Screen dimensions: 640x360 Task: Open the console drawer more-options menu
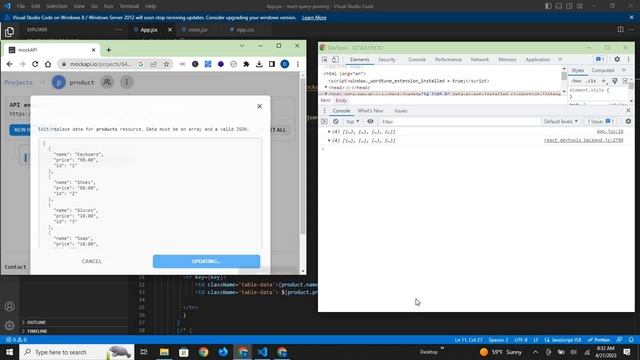click(324, 111)
